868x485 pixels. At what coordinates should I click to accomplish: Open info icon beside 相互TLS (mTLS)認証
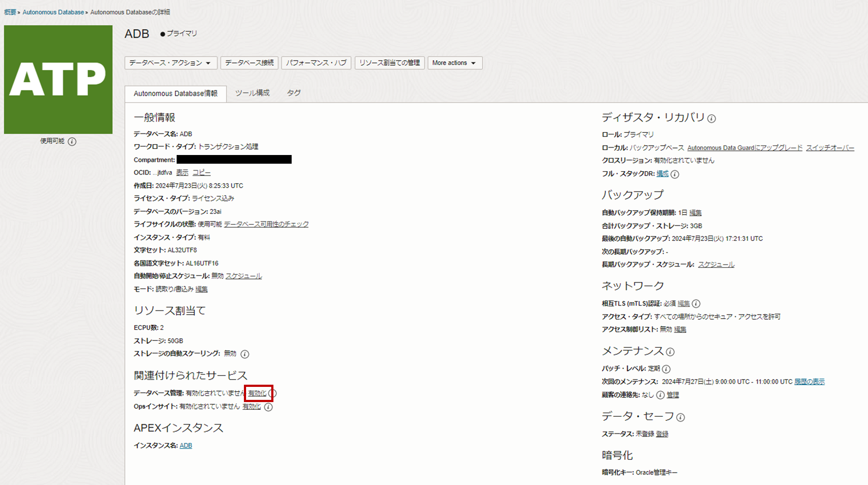696,304
